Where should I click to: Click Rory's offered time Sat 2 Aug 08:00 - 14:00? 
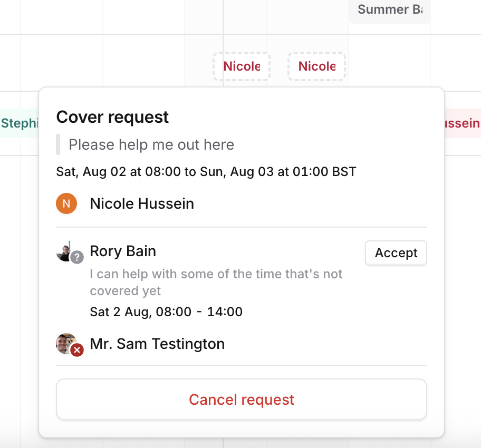tap(166, 312)
